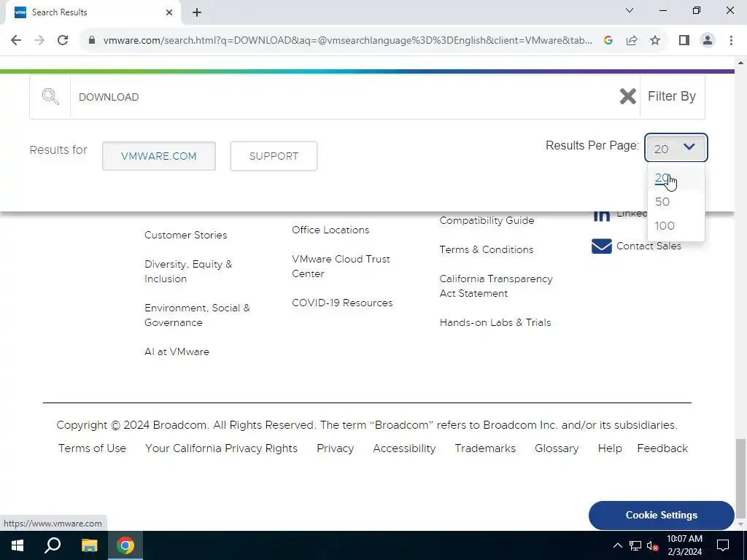The image size is (747, 560).
Task: Open the Filter By panel
Action: coord(672,96)
